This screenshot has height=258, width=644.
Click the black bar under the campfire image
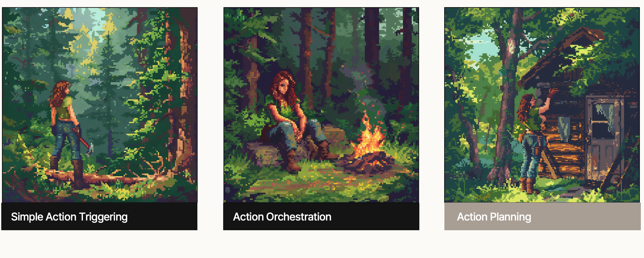point(321,217)
